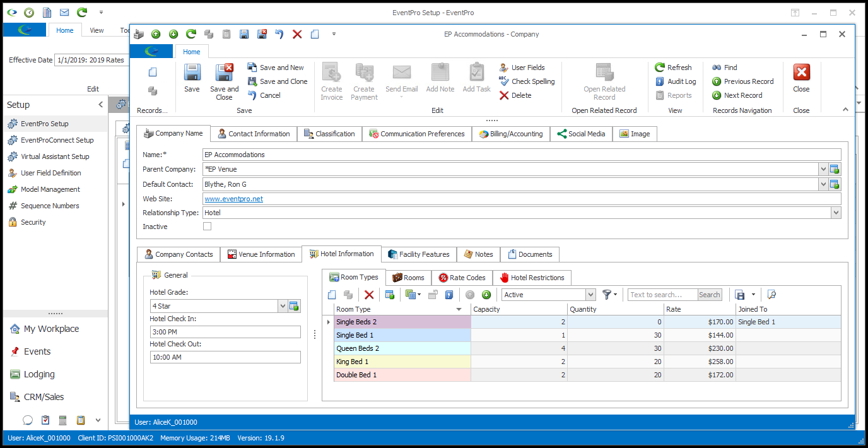This screenshot has height=448, width=868.
Task: Click green down arrow in quick access toolbar
Action: coord(173,34)
